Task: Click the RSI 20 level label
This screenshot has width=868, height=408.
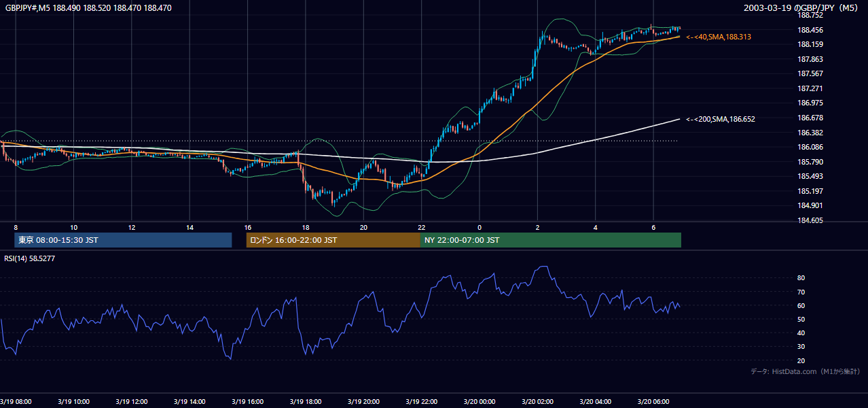Action: [x=801, y=360]
